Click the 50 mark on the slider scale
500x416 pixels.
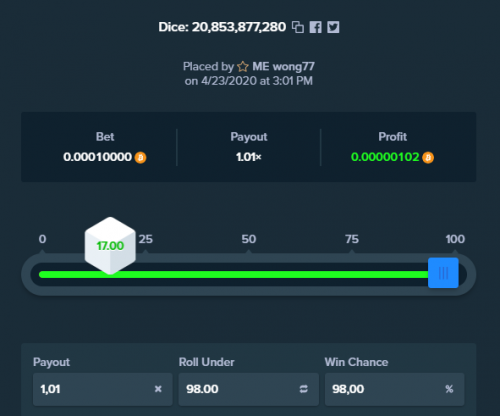pos(249,239)
